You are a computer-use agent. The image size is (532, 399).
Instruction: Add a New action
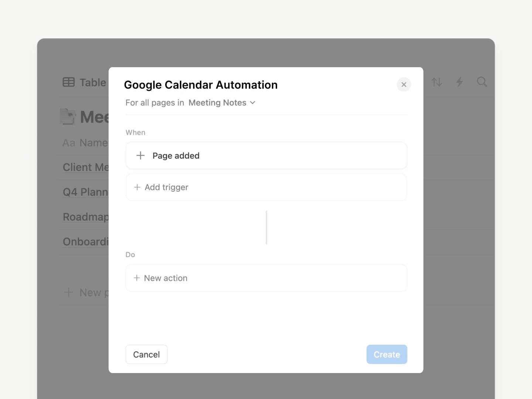266,278
